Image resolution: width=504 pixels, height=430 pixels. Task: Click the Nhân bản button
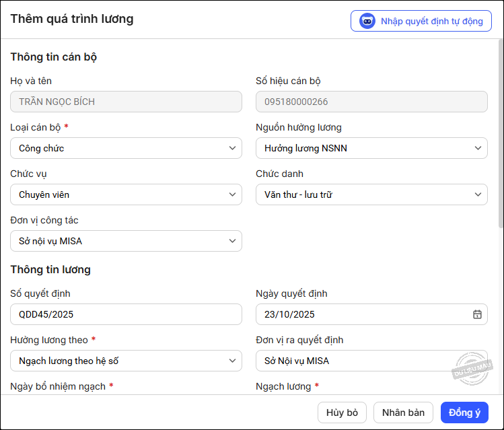(x=404, y=413)
